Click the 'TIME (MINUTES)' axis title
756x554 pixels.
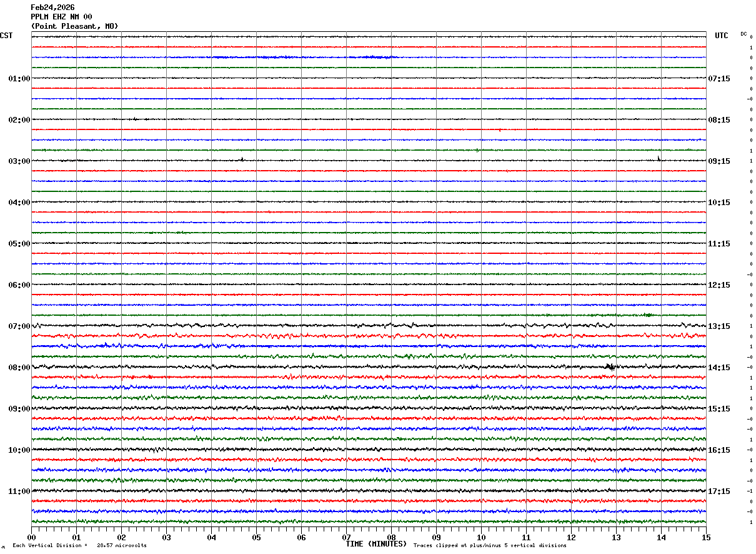click(x=376, y=544)
